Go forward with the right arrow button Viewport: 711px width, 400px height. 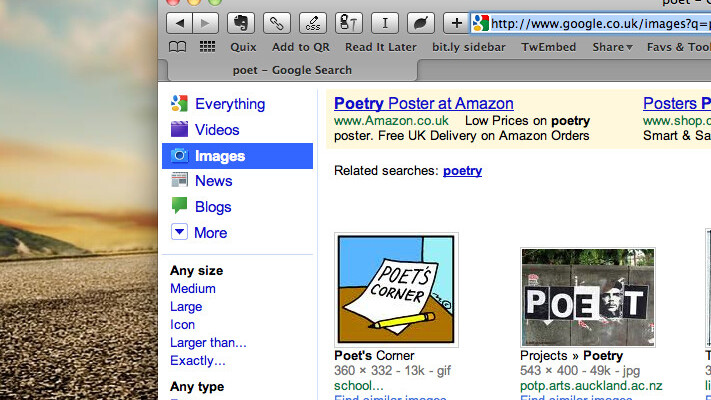tap(206, 23)
